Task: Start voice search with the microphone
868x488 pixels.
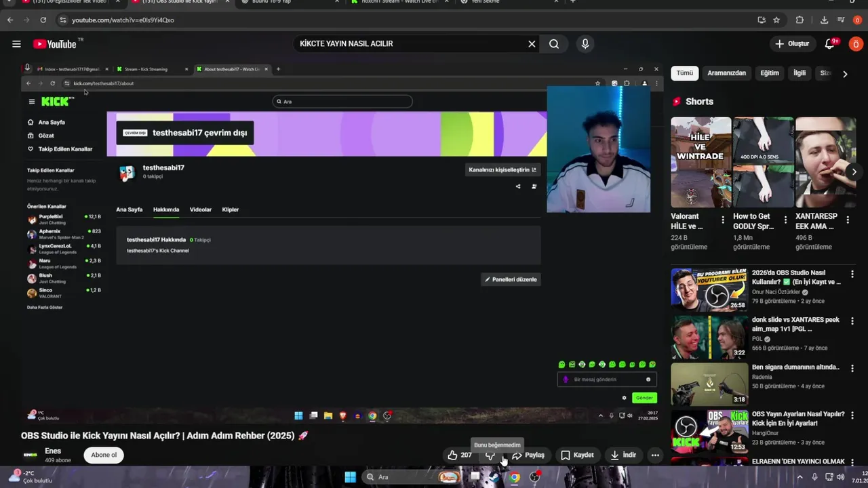Action: point(585,44)
